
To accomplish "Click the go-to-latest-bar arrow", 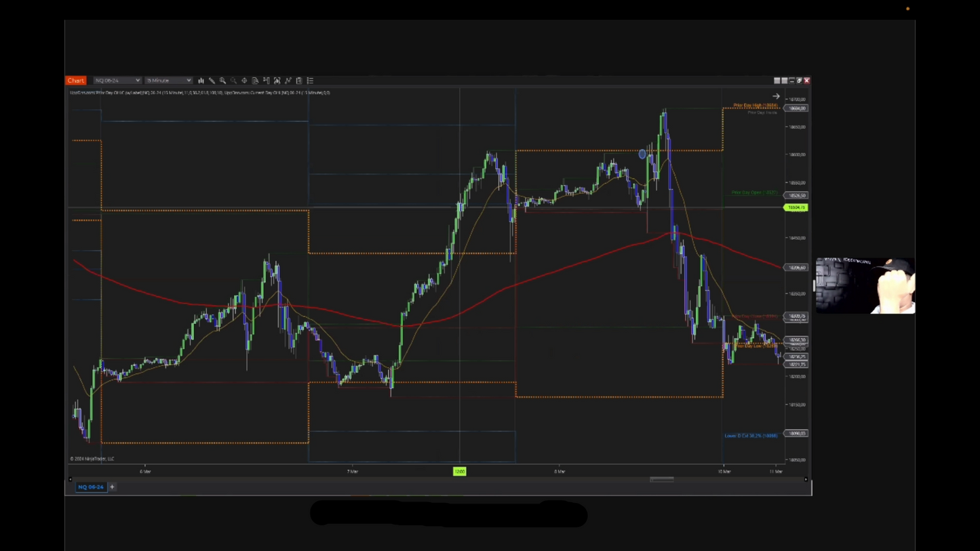I will tap(775, 96).
